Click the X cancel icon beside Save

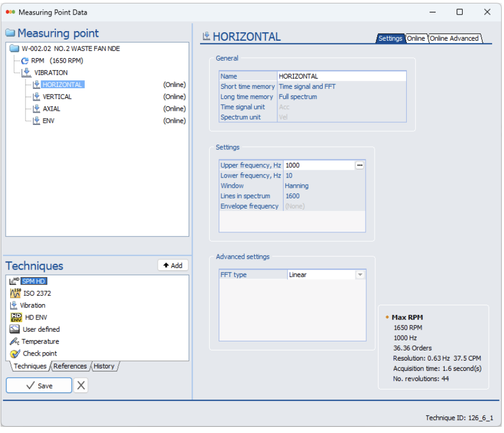click(x=81, y=386)
